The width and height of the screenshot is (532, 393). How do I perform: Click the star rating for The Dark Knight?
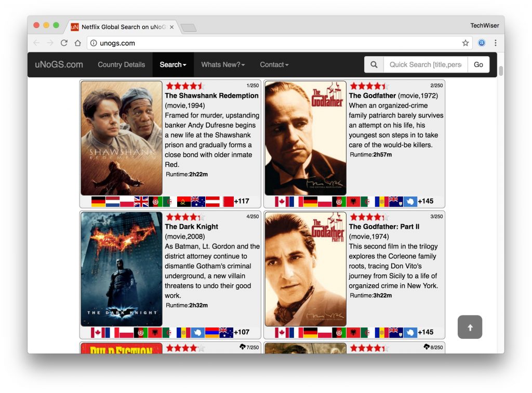click(185, 217)
